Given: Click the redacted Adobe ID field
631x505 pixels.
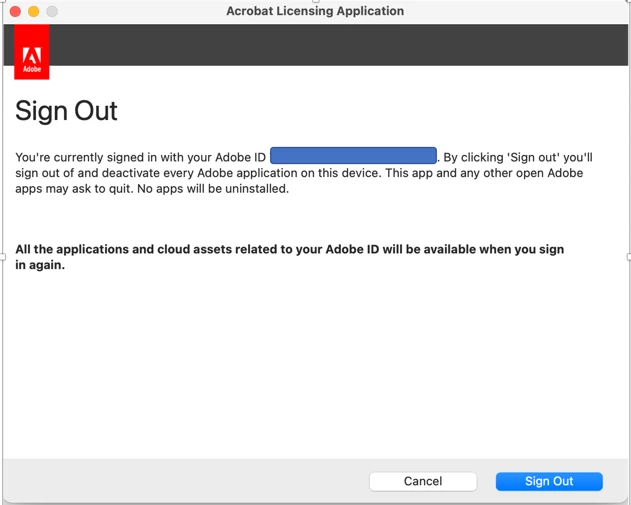Looking at the screenshot, I should tap(353, 156).
